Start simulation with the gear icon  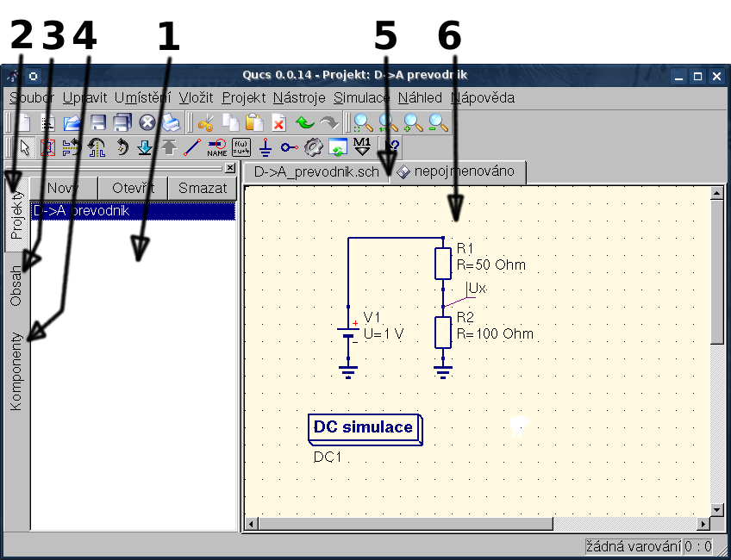314,146
